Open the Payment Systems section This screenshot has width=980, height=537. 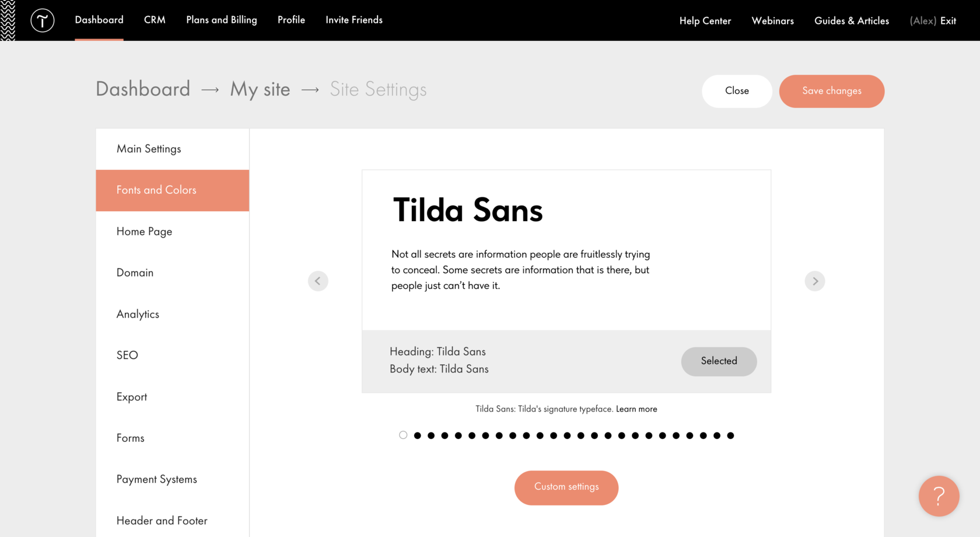[x=156, y=479]
